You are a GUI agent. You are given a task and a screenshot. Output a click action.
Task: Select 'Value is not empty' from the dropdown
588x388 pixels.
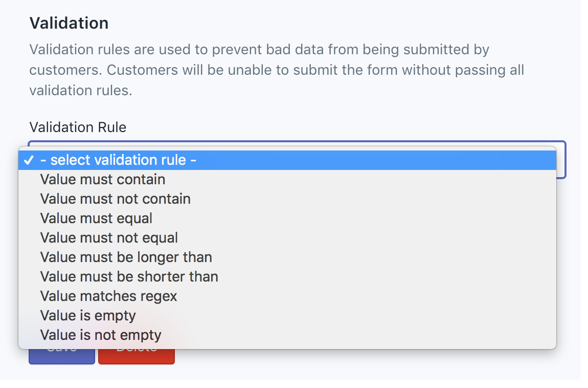point(100,335)
